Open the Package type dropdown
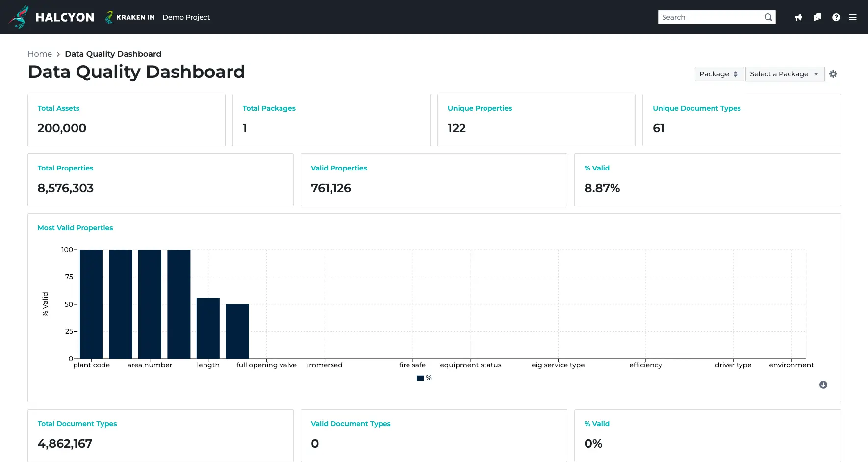Viewport: 868px width, 462px height. tap(718, 74)
